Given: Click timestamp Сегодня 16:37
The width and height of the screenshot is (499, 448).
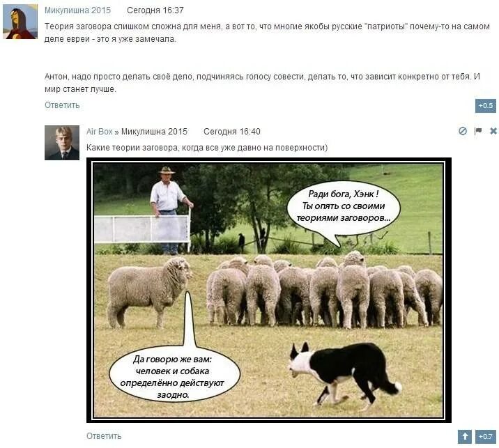Looking at the screenshot, I should click(155, 10).
